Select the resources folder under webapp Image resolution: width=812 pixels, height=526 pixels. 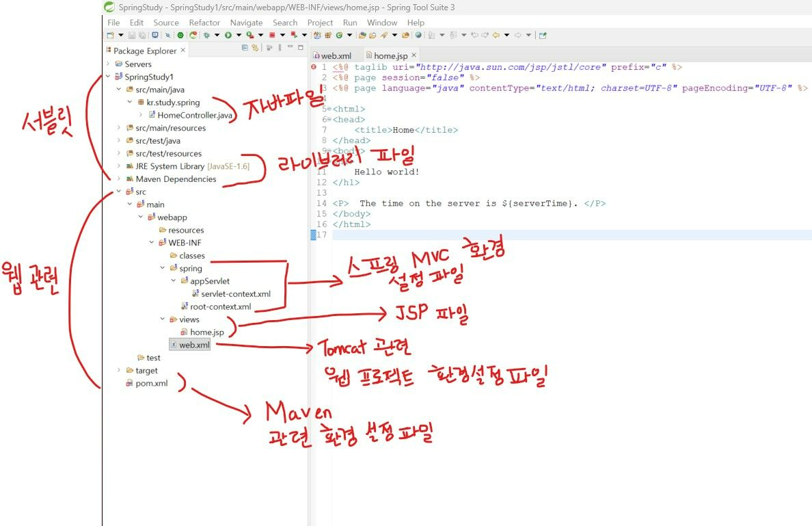tap(186, 230)
